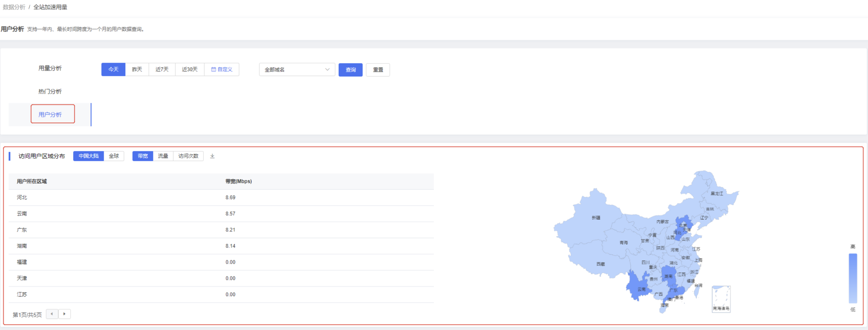Click the 全部域名 dropdown chevron
868x330 pixels.
(x=327, y=70)
